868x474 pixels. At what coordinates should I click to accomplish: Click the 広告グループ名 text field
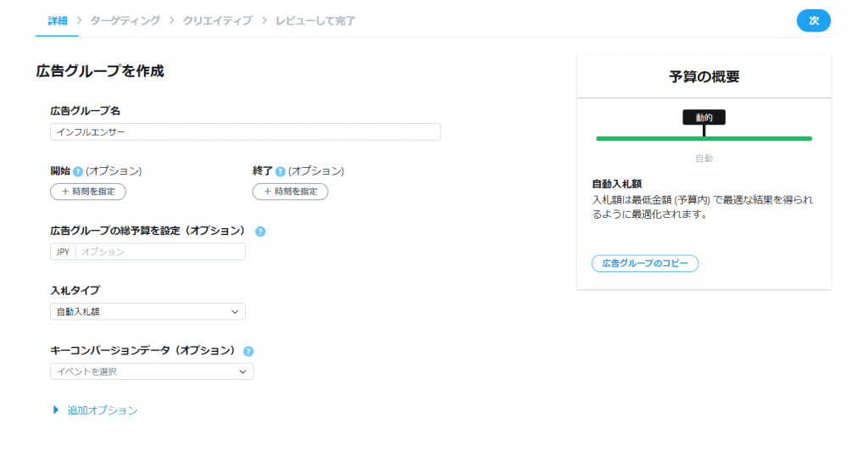point(245,131)
